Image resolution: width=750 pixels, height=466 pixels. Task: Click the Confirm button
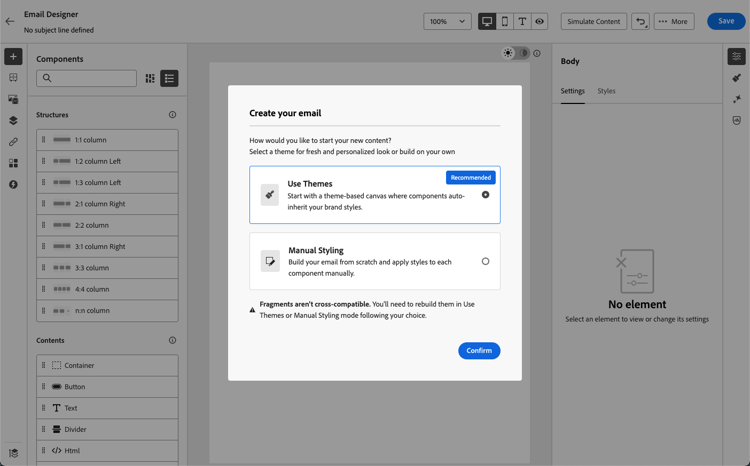click(x=479, y=351)
